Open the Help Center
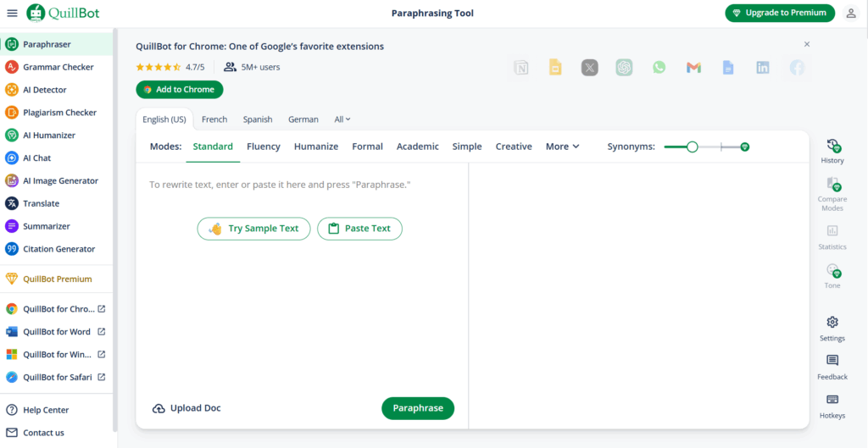 [x=57, y=410]
